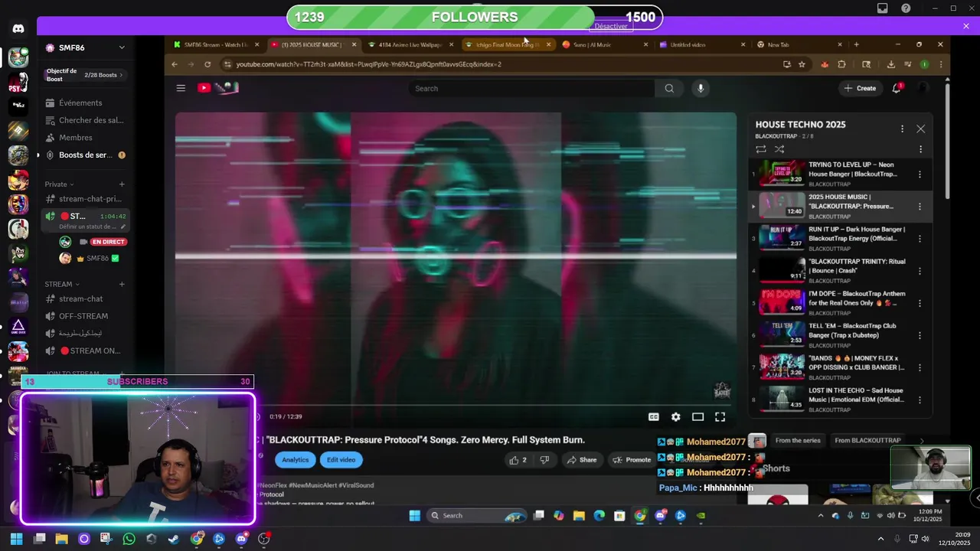This screenshot has height=551, width=980.
Task: Click the Share button under video
Action: (x=581, y=460)
